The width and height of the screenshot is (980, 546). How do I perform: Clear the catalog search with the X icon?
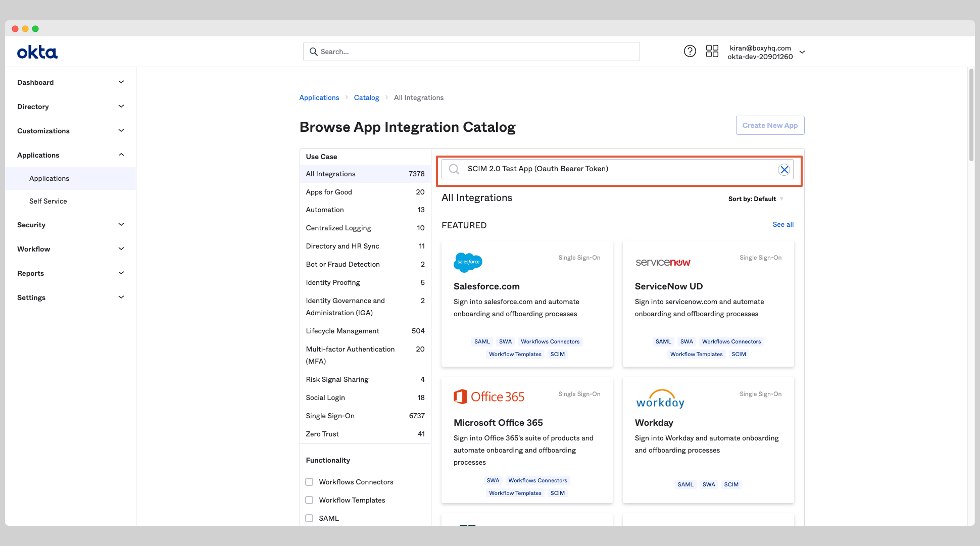click(x=784, y=169)
